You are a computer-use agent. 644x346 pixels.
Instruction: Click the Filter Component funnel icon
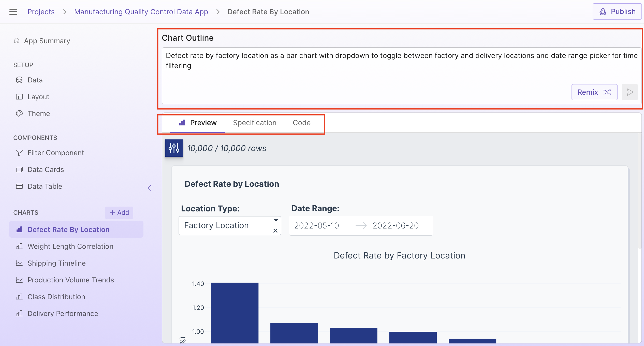pyautogui.click(x=19, y=153)
